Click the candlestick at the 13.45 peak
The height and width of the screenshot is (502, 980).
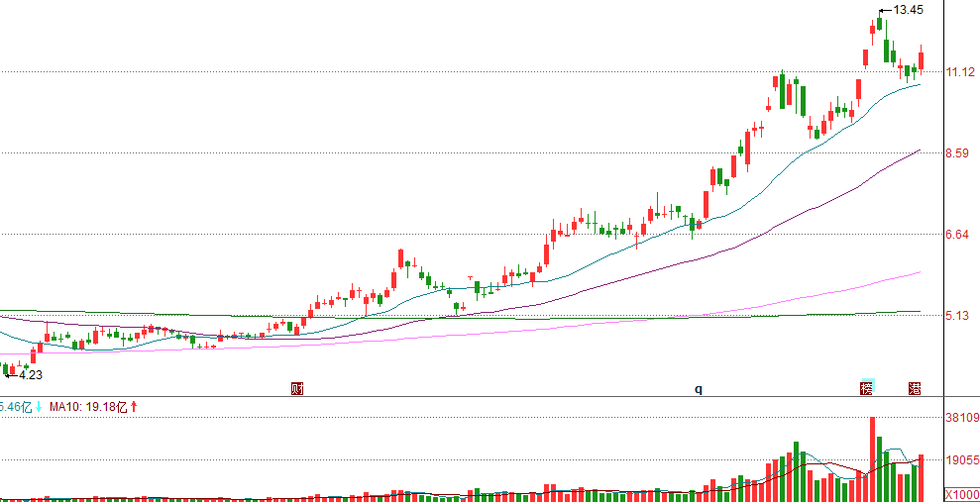(x=880, y=23)
